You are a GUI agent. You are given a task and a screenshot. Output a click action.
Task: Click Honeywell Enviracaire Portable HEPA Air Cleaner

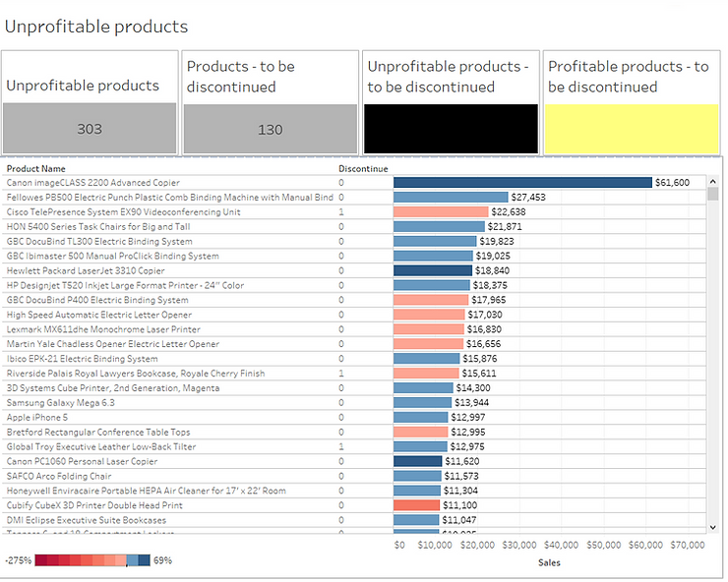pos(147,491)
